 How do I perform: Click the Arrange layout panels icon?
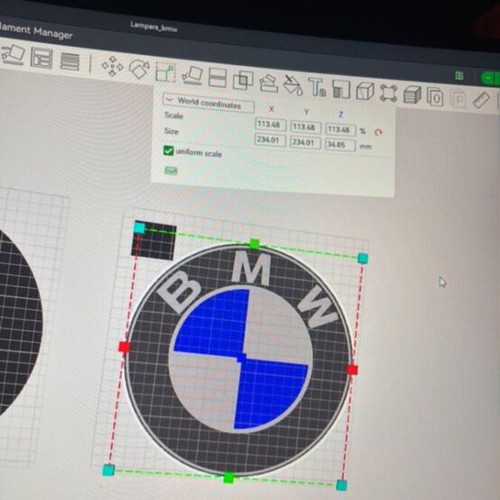point(41,58)
